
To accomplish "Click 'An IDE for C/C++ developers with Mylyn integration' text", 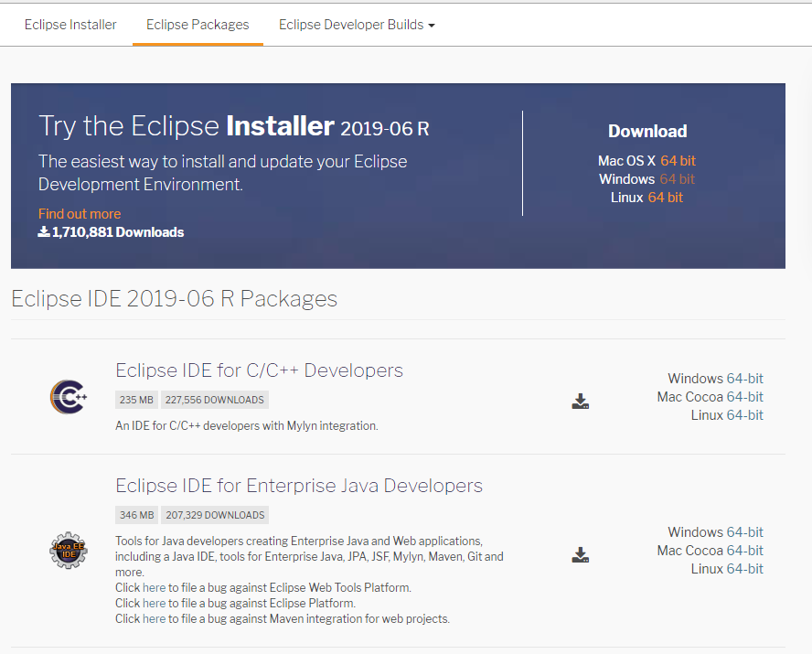I will 247,425.
